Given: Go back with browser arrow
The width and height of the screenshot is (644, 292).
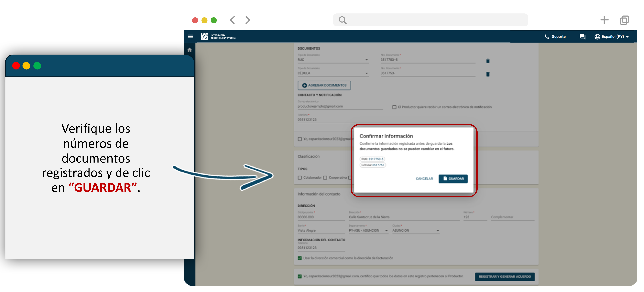Looking at the screenshot, I should 233,20.
